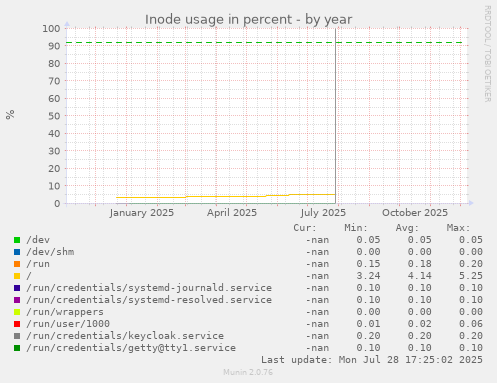The height and width of the screenshot is (383, 497).
Task: Click the Max value 5.25 for /
Action: [x=471, y=276]
